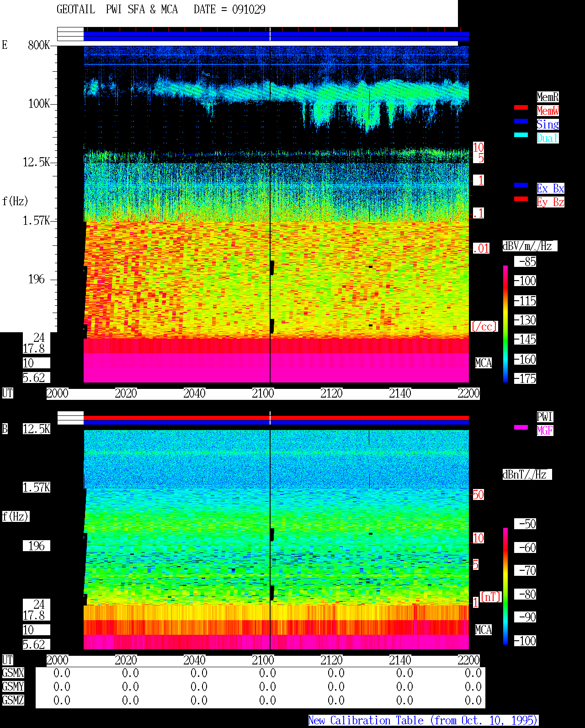The width and height of the screenshot is (585, 728).
Task: Select the GEOTAIL PWI SFA & MCA title
Action: (117, 9)
